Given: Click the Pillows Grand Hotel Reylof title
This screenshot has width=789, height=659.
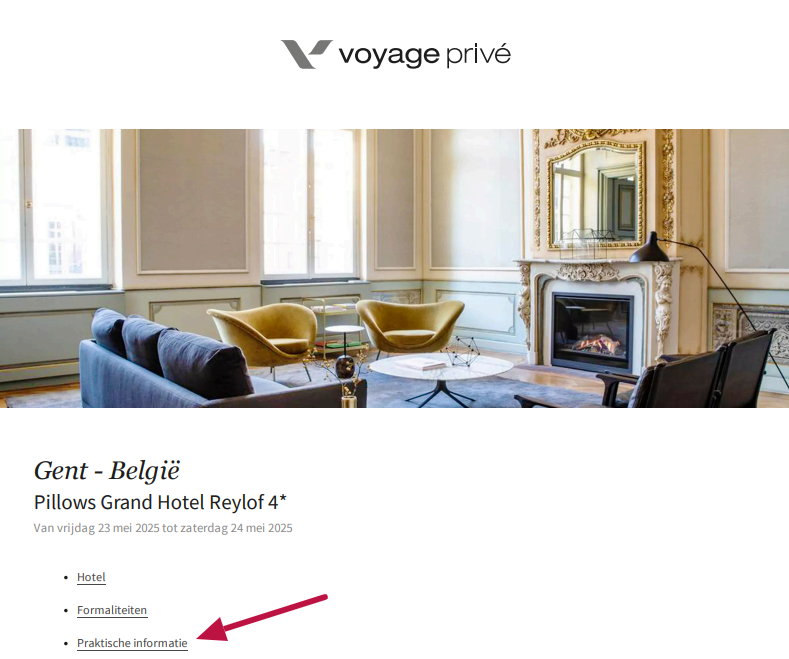Looking at the screenshot, I should pos(160,503).
